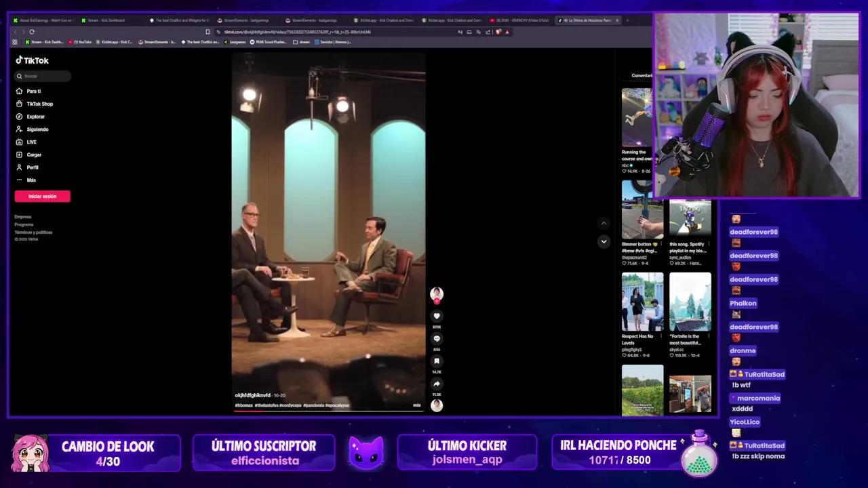Open the comments bubble icon
This screenshot has height=488, width=868.
436,338
